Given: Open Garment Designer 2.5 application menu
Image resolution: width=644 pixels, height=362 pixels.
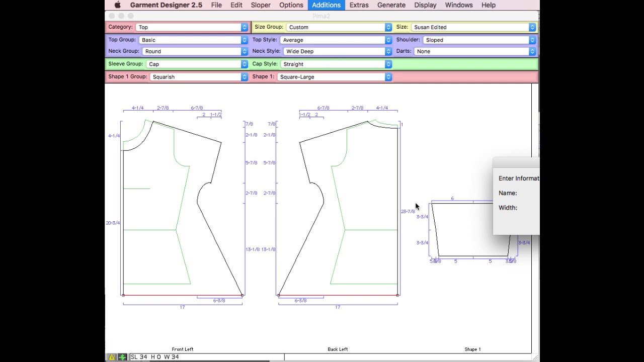Looking at the screenshot, I should [x=166, y=5].
